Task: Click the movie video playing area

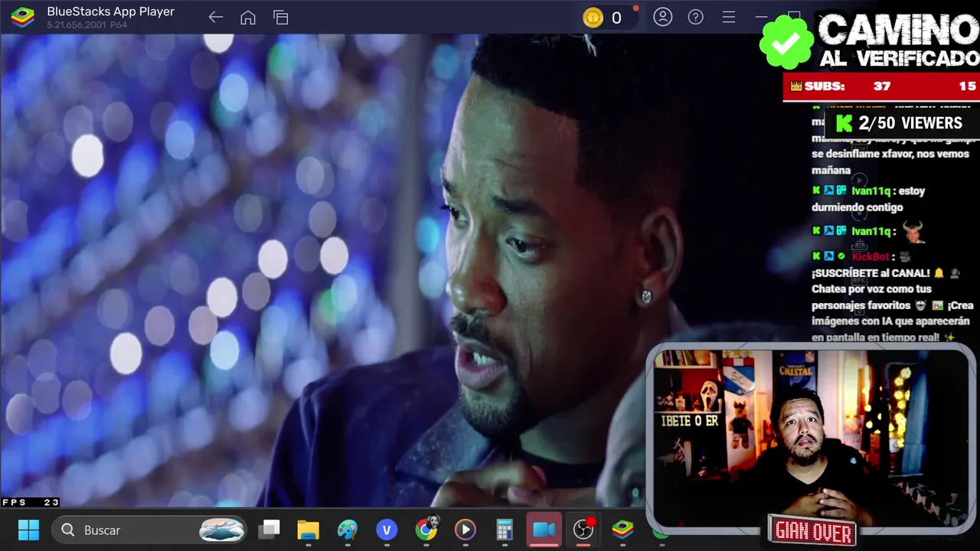Action: point(322,270)
